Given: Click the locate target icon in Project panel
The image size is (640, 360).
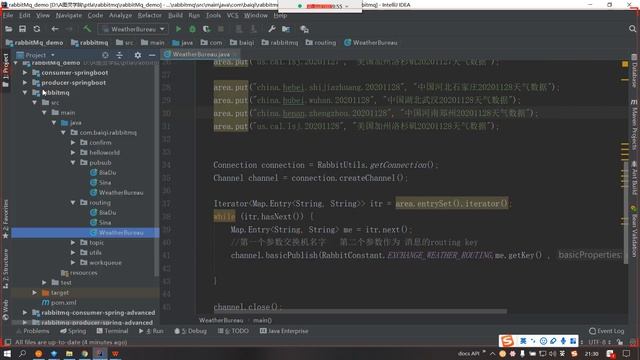Looking at the screenshot, I should (105, 55).
